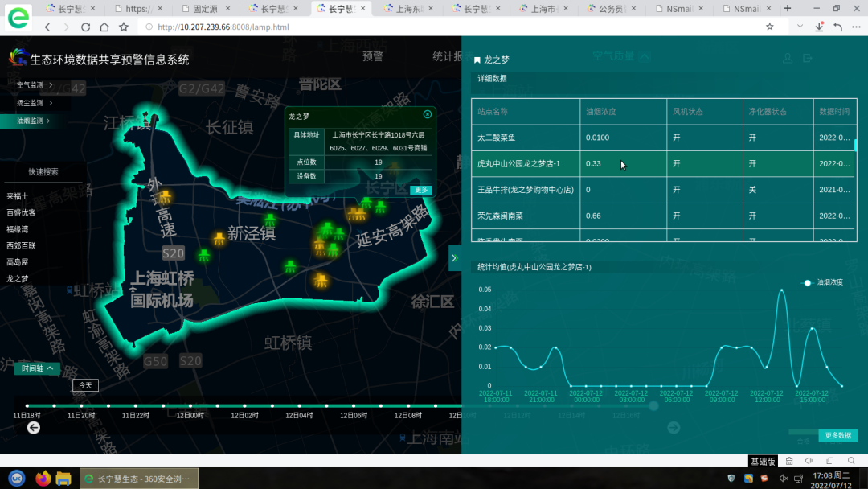Expand the 油烟监测 menu
868x489 pixels.
click(33, 121)
